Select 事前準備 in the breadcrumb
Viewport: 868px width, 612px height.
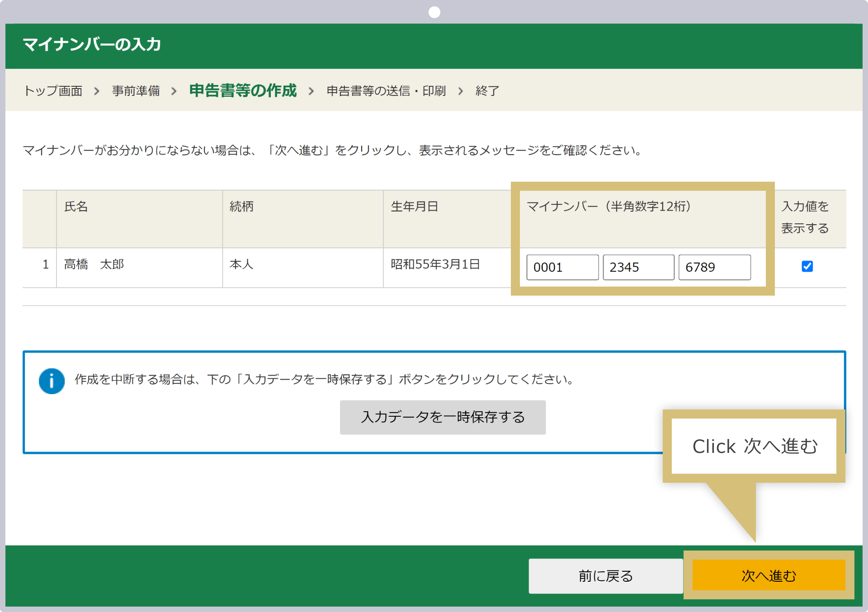[136, 91]
